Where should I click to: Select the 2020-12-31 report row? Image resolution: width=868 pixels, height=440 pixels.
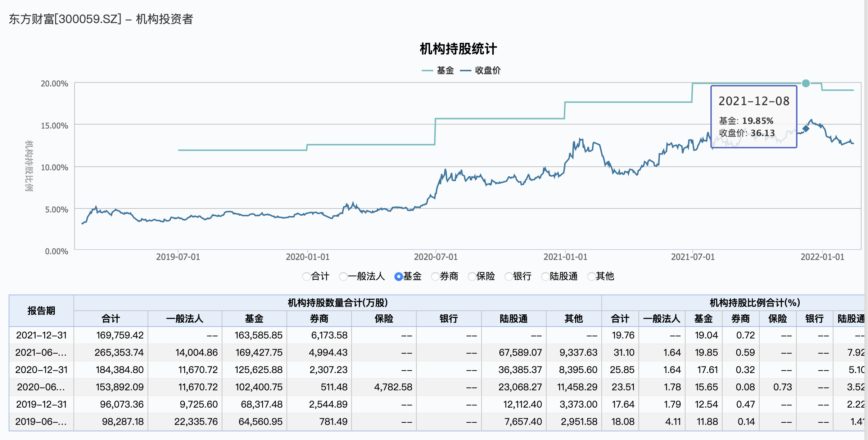[x=41, y=370]
